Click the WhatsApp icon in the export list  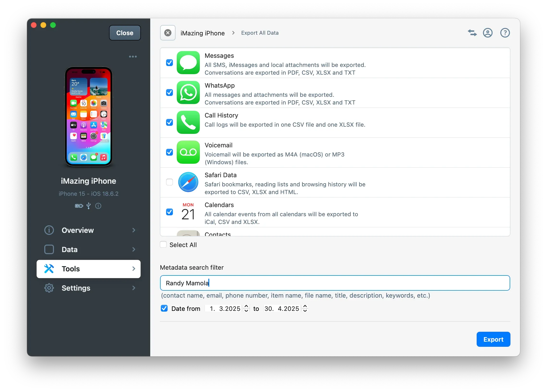point(188,93)
